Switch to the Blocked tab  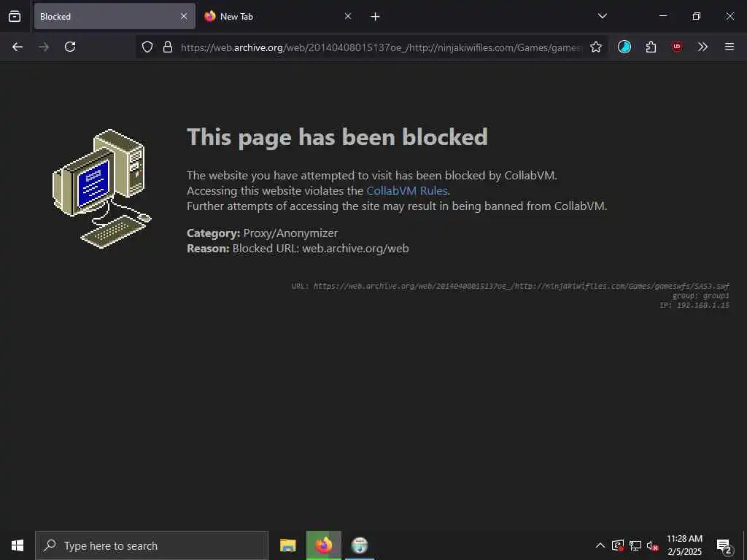click(115, 16)
